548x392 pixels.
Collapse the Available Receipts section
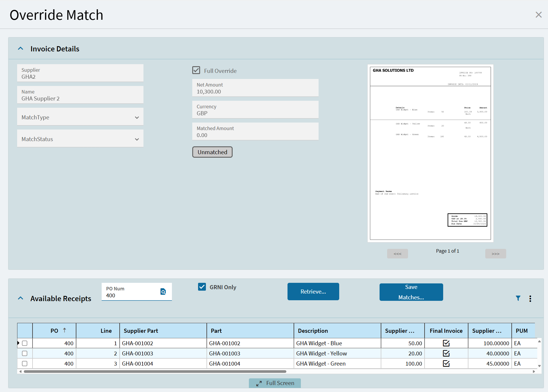coord(21,298)
